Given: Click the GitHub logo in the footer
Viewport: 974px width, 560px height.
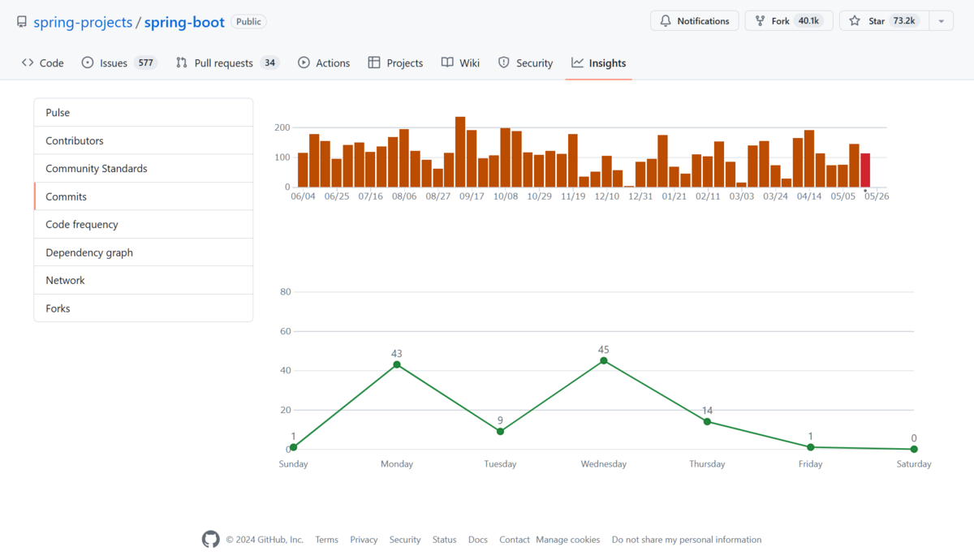Looking at the screenshot, I should (211, 540).
